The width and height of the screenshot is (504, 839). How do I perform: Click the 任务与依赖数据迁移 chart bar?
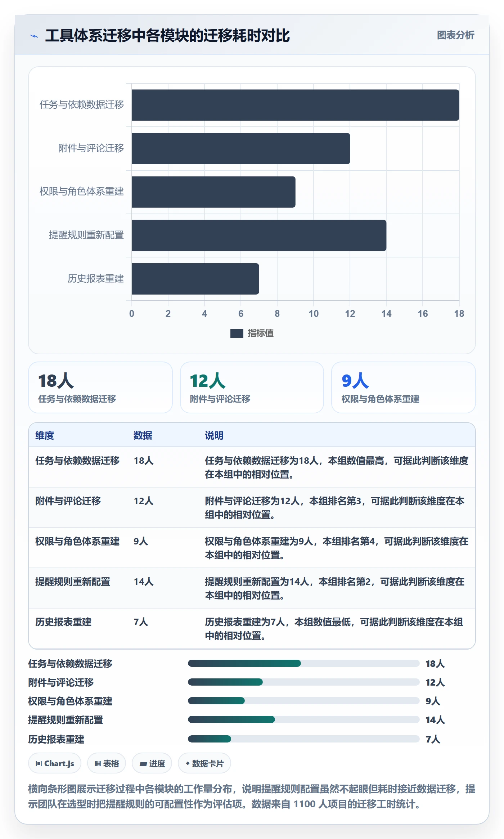tap(295, 105)
